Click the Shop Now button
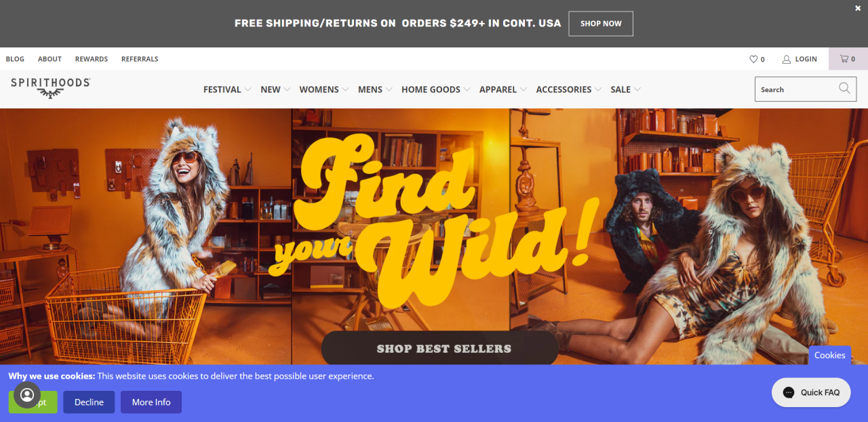 [x=601, y=24]
